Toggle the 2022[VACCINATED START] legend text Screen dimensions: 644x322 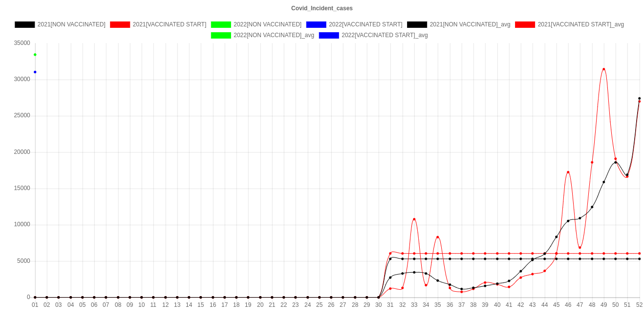pos(365,24)
